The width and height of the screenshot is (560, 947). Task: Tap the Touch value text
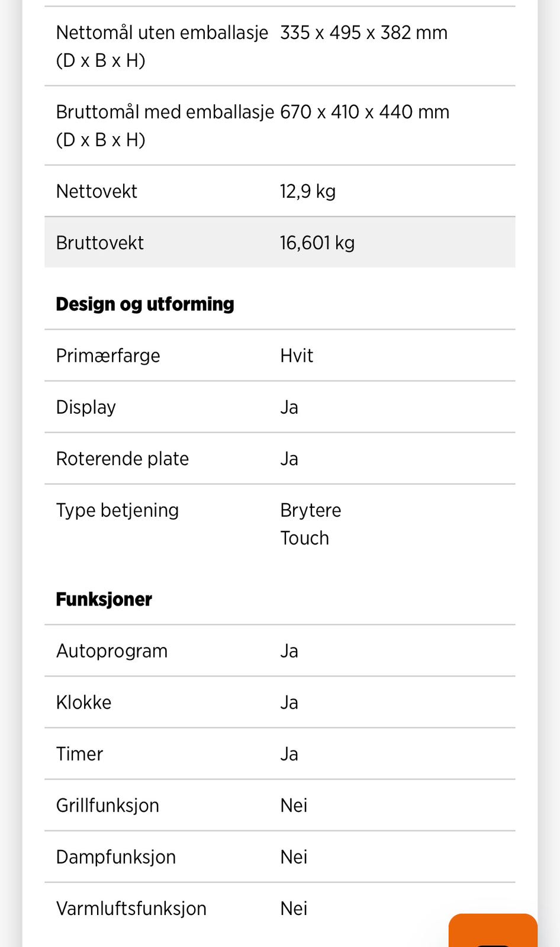[x=304, y=538]
